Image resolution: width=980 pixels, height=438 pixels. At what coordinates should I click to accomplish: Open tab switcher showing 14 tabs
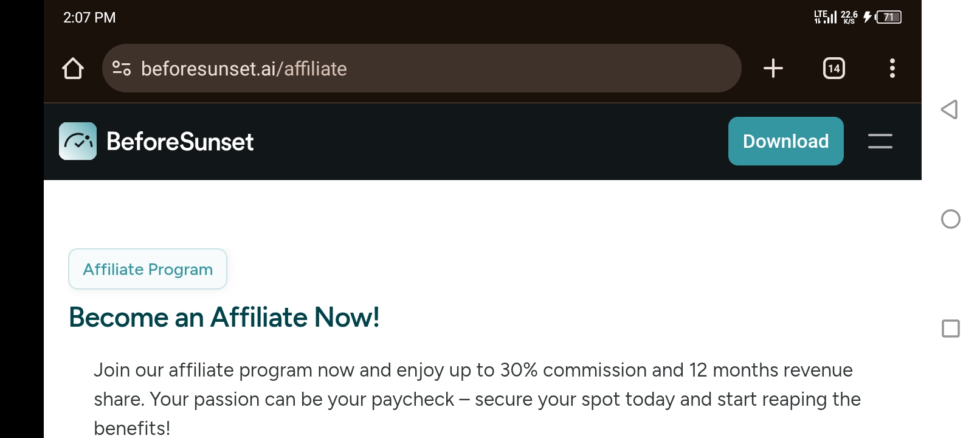(x=833, y=68)
